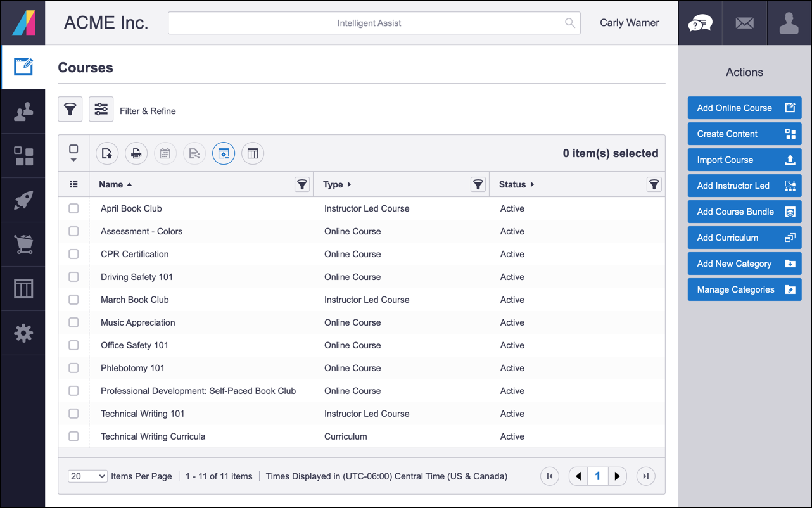812x508 pixels.
Task: Check the April Book Club row checkbox
Action: tap(73, 208)
